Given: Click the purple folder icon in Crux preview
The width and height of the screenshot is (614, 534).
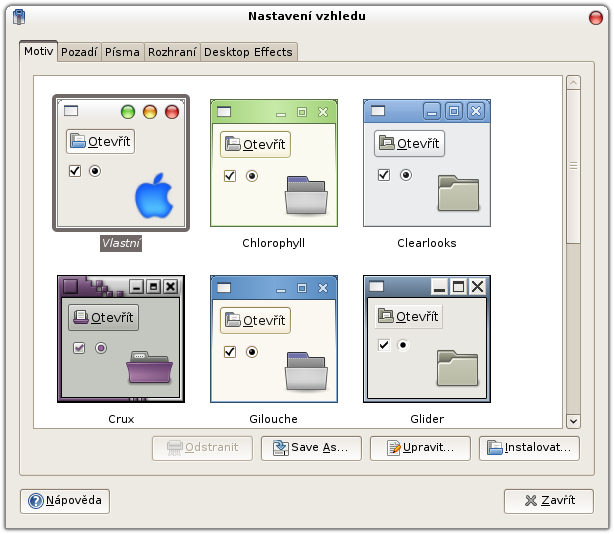Looking at the screenshot, I should pos(150,368).
